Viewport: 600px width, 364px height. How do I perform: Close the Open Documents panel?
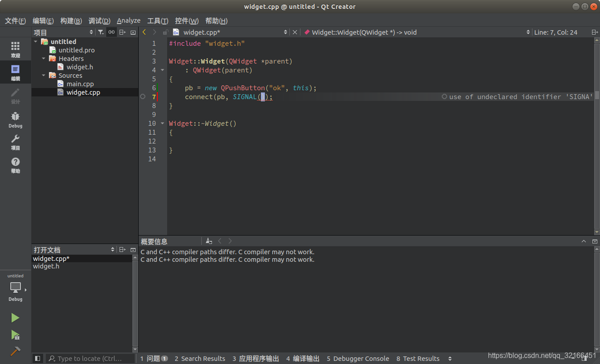tap(133, 250)
